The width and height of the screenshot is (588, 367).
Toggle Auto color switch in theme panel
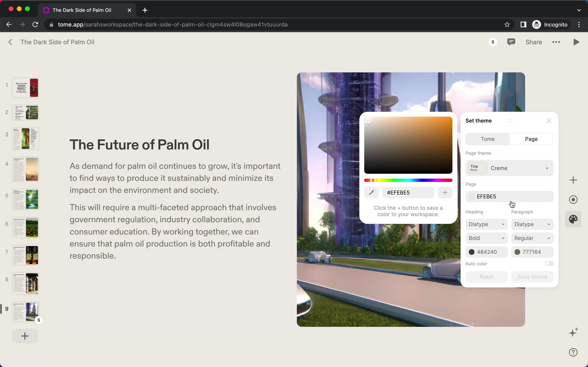click(x=549, y=263)
